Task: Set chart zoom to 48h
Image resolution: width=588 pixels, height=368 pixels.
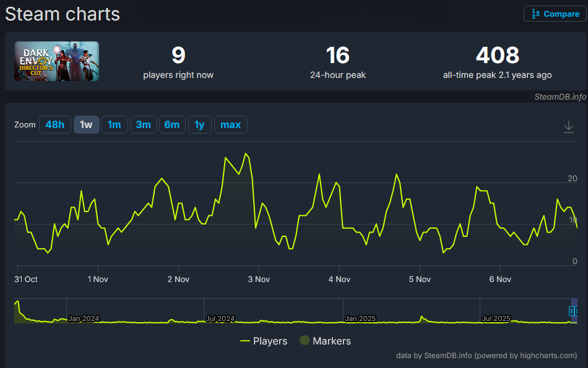Action: coord(54,124)
